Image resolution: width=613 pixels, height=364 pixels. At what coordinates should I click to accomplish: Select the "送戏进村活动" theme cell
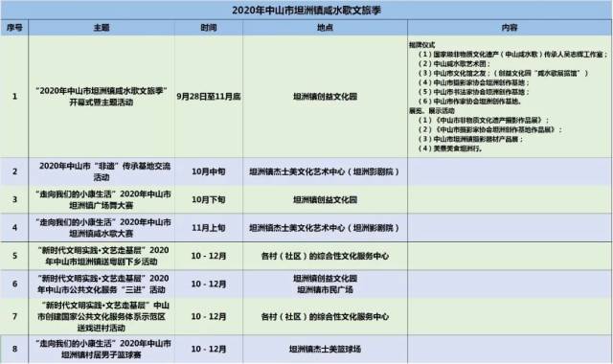click(x=102, y=316)
